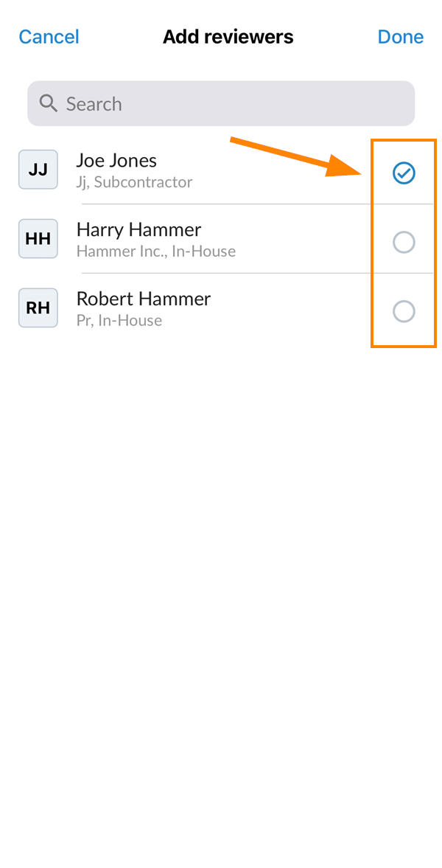Tap the Cancel button
The width and height of the screenshot is (442, 868).
click(x=49, y=37)
